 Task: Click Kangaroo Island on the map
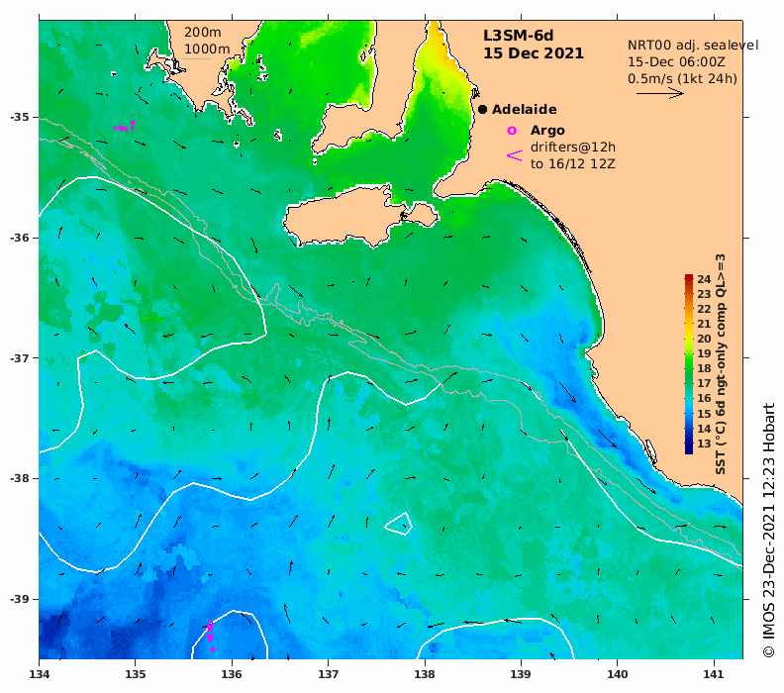point(345,218)
